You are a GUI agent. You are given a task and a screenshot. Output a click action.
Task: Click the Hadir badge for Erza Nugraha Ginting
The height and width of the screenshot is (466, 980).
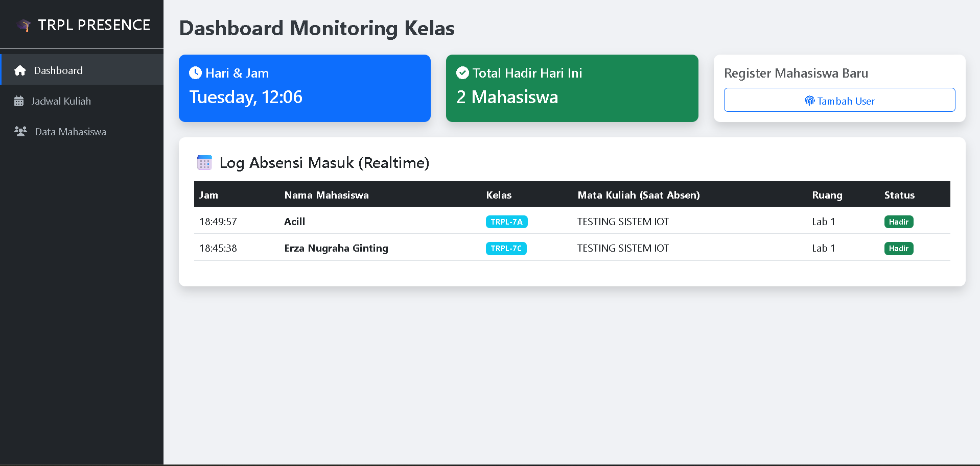tap(898, 248)
